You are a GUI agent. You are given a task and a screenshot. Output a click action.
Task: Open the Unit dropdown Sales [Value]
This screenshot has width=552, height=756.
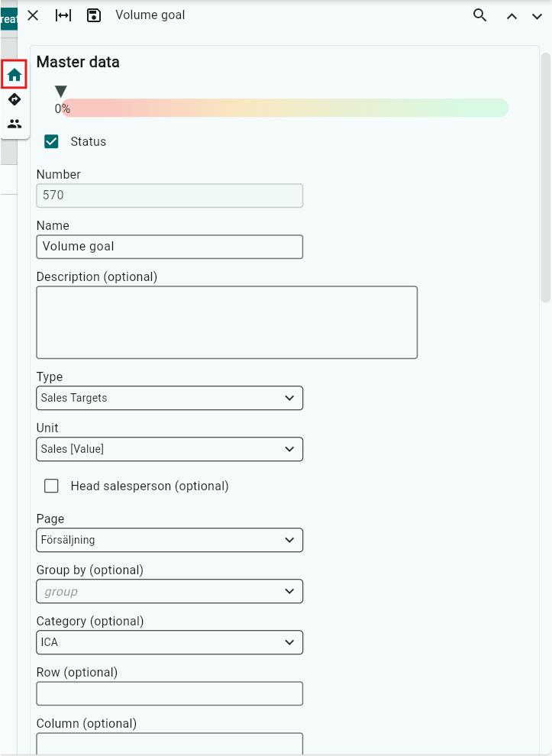pos(169,449)
